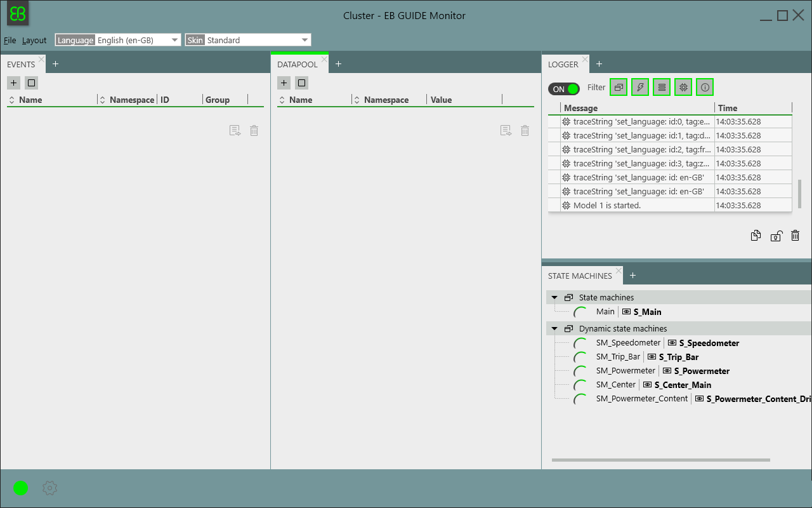Add a new tab next to STATE MACHINES
812x508 pixels.
click(x=632, y=275)
